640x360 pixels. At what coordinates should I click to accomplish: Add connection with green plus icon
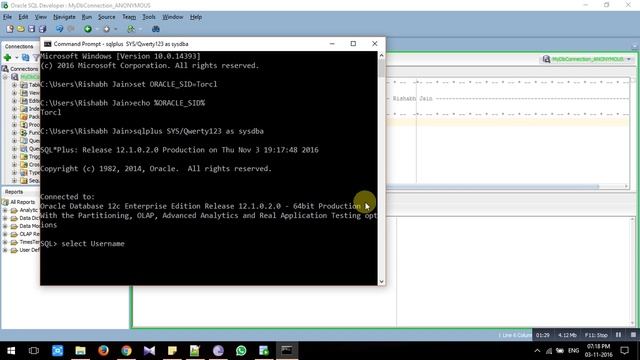[x=7, y=58]
